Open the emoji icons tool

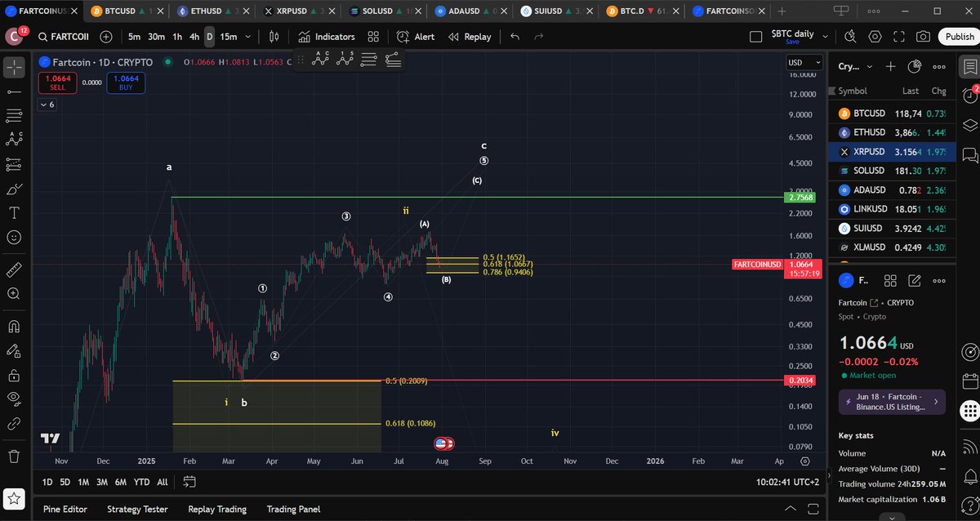tap(14, 238)
